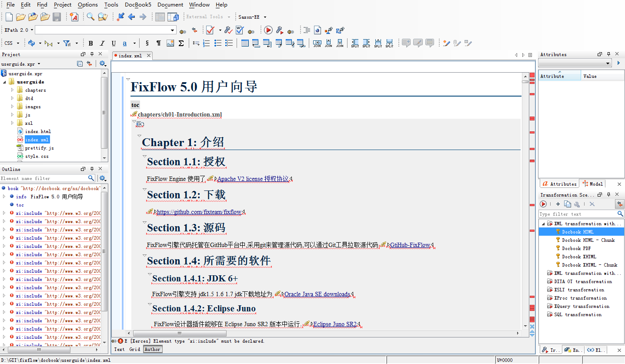Screen dimensions: 625x364
Task: Switch editor to Text mode
Action: pyautogui.click(x=119, y=349)
